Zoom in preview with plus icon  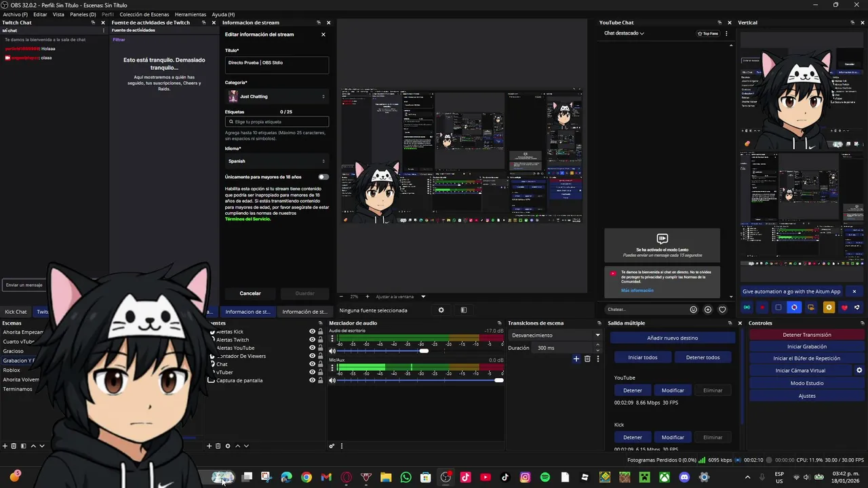(x=368, y=296)
